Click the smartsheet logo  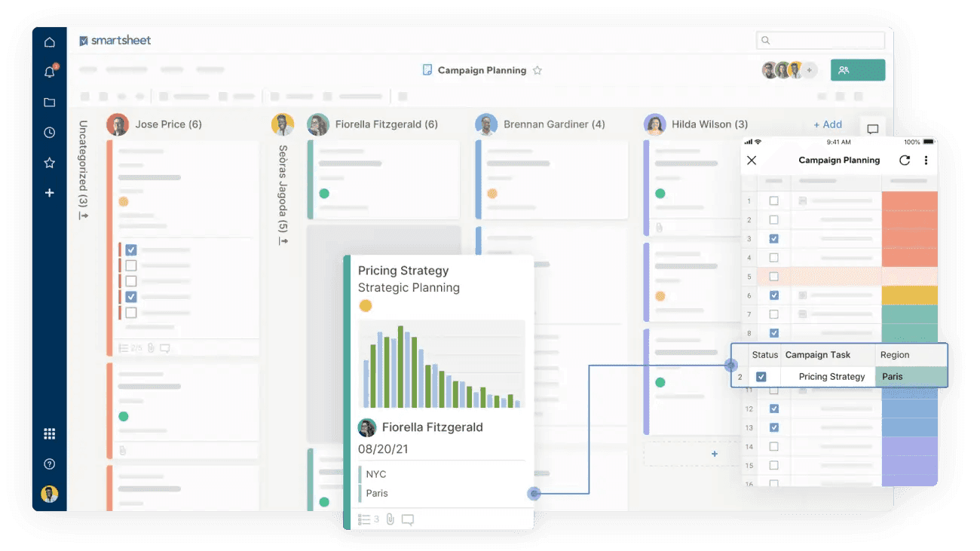tap(115, 41)
